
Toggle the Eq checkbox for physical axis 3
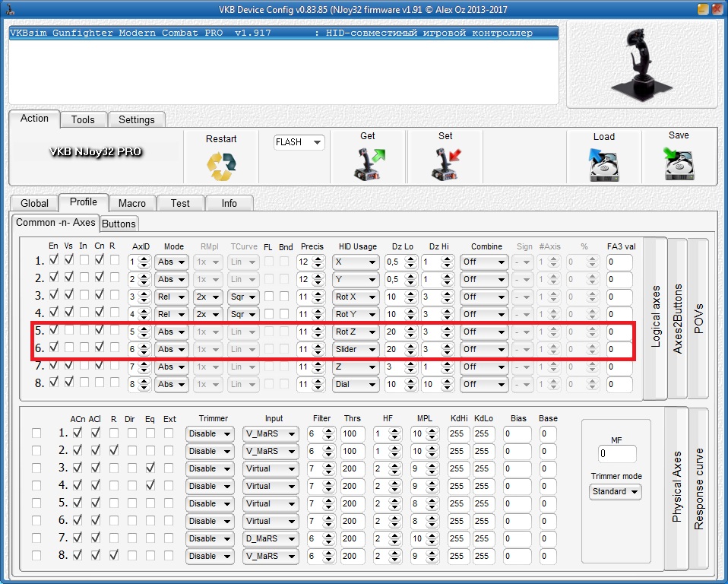(150, 468)
